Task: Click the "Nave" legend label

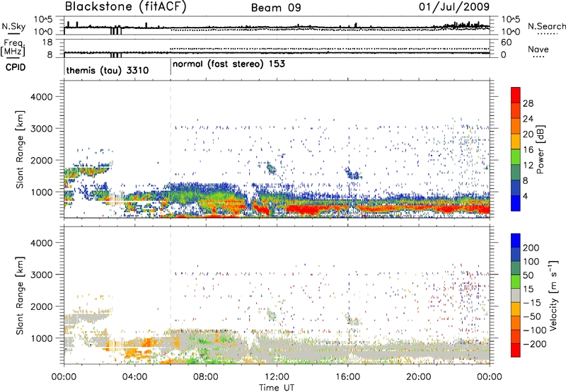Action: click(x=538, y=49)
